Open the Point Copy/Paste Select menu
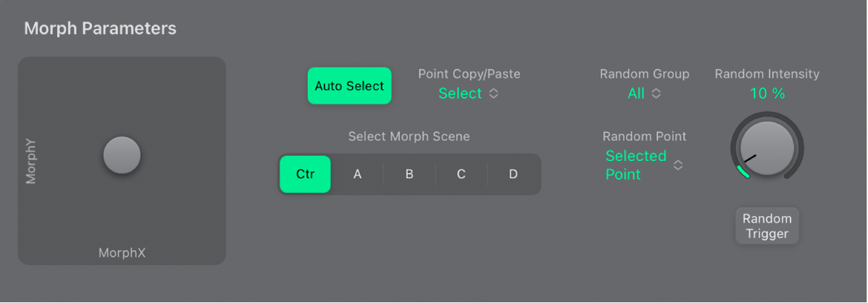 click(x=461, y=94)
